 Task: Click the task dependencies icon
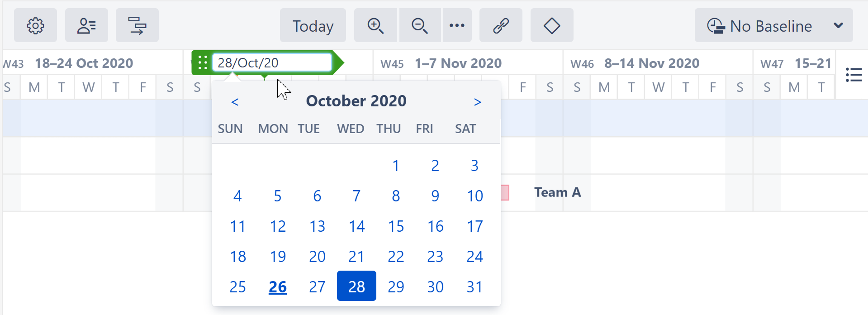137,25
